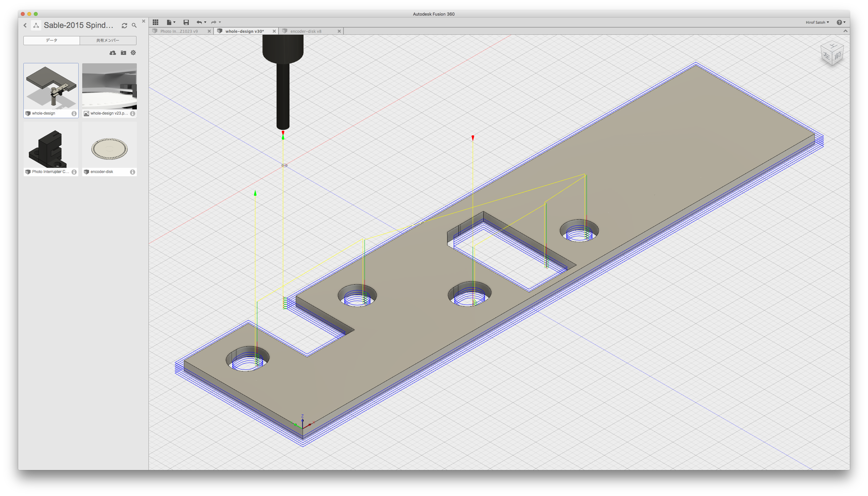
Task: Switch to the encoder-disk v8 tab
Action: pos(305,31)
